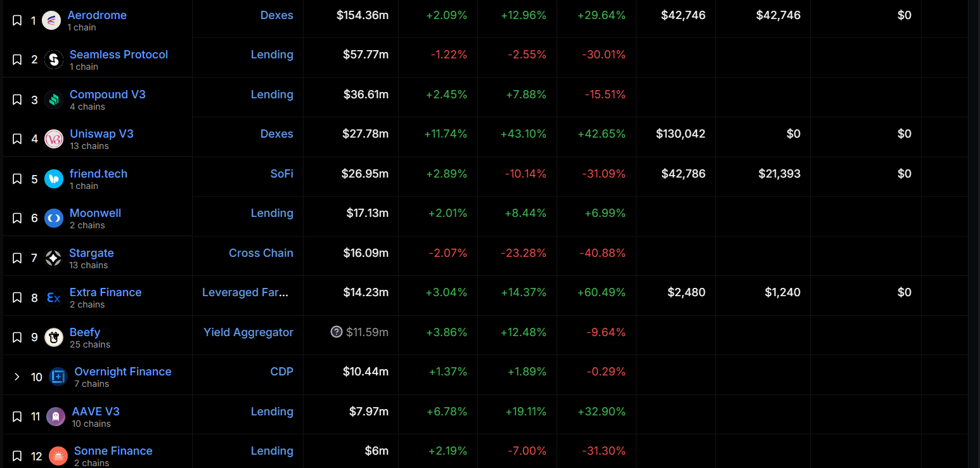
Task: Click the Uniswap V3 logo icon
Action: (x=54, y=139)
